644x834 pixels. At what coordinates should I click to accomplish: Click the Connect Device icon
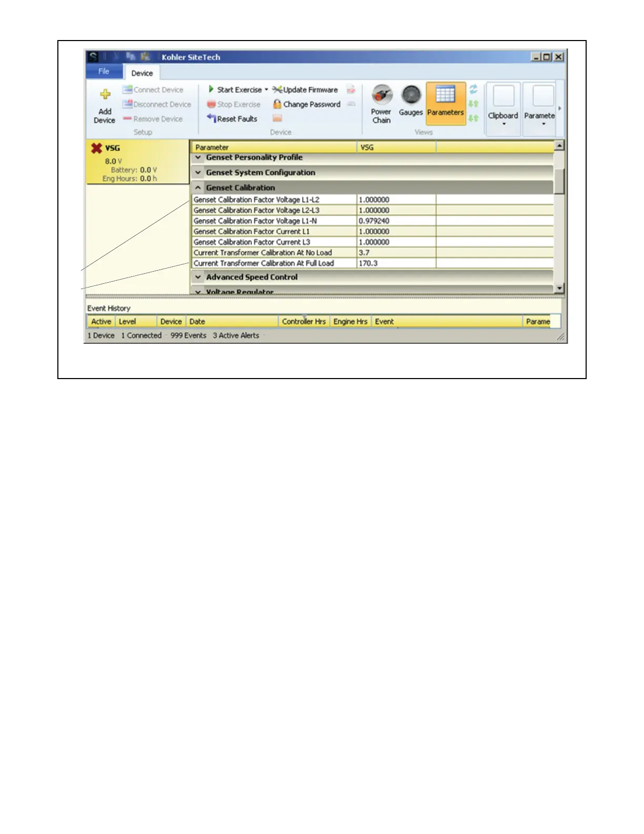point(127,90)
